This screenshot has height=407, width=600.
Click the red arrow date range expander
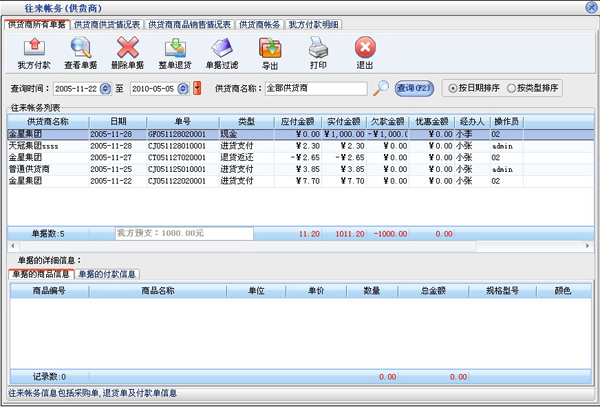[x=197, y=89]
